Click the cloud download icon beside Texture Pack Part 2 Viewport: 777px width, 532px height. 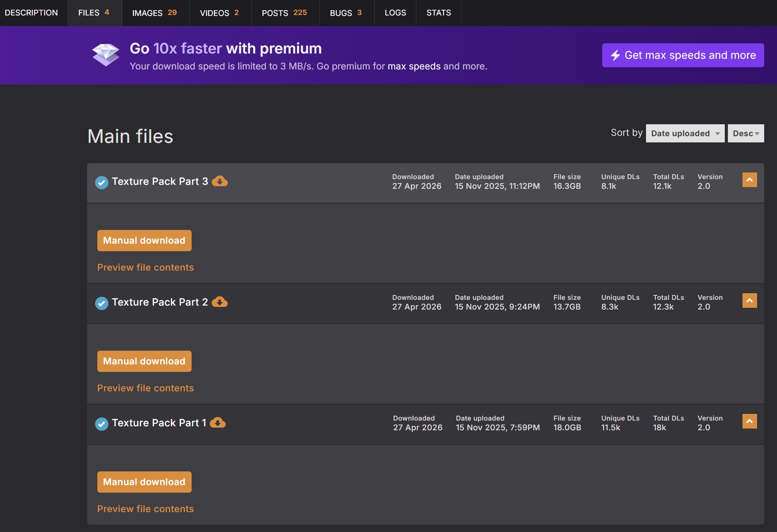(x=219, y=302)
